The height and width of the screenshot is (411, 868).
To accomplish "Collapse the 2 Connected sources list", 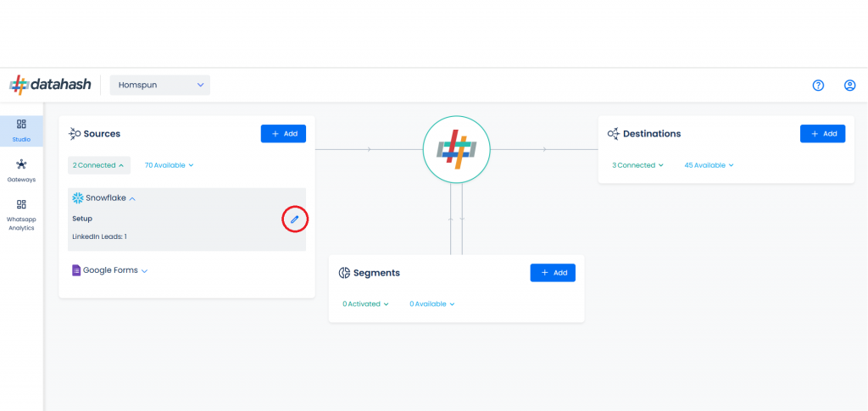I will coord(99,165).
